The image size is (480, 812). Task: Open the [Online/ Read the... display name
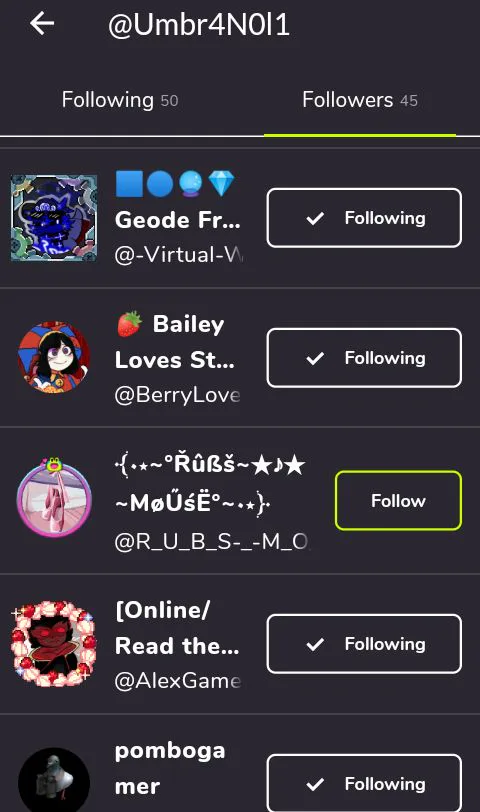pyautogui.click(x=177, y=628)
